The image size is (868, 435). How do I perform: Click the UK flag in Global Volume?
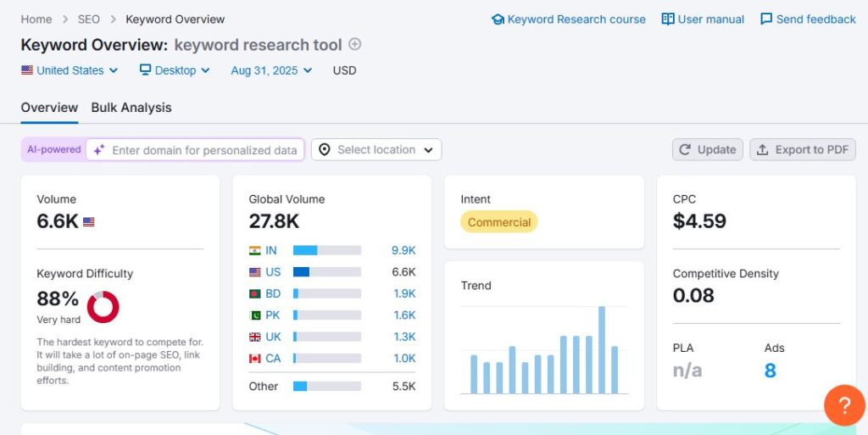click(254, 337)
